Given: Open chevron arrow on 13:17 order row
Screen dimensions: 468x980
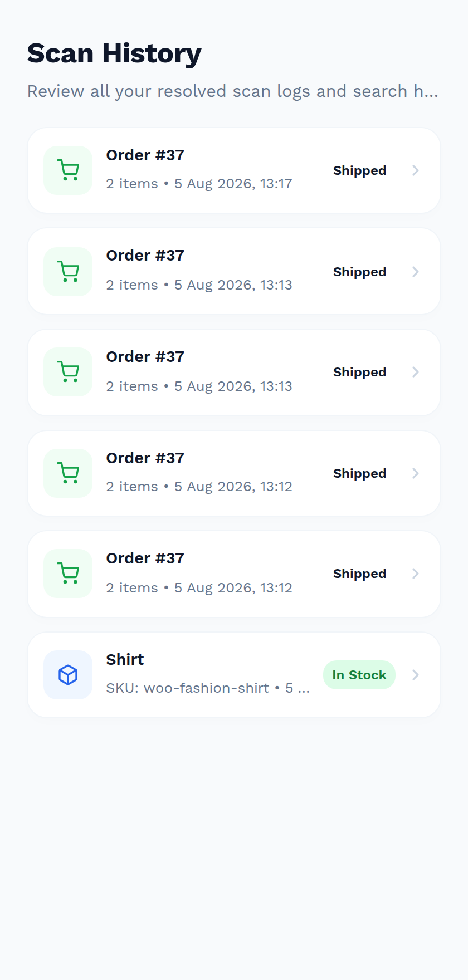Looking at the screenshot, I should click(416, 170).
